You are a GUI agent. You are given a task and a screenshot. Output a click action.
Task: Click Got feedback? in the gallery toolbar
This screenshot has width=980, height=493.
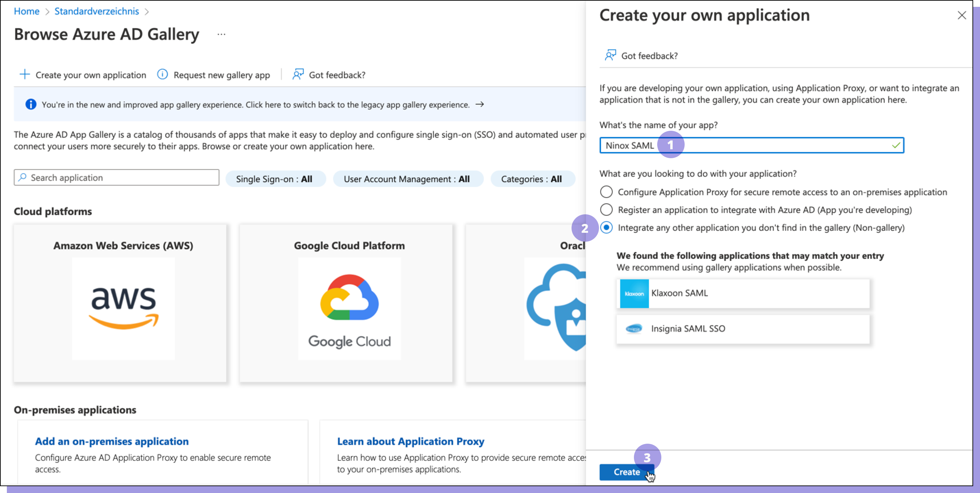[x=329, y=75]
